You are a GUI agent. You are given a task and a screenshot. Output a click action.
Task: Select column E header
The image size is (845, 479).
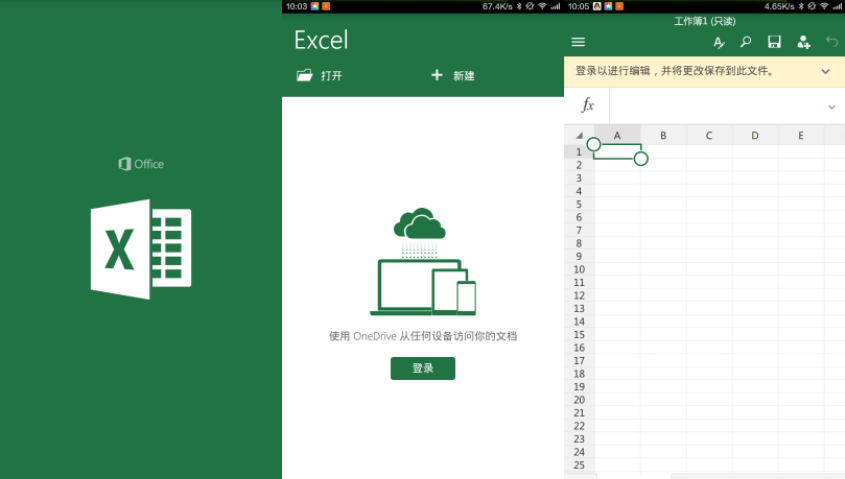click(x=801, y=135)
